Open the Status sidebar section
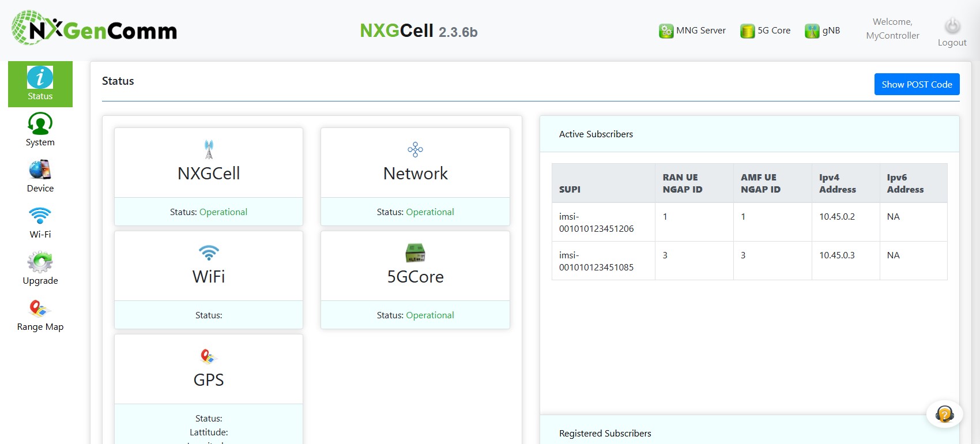980x444 pixels. pyautogui.click(x=40, y=84)
